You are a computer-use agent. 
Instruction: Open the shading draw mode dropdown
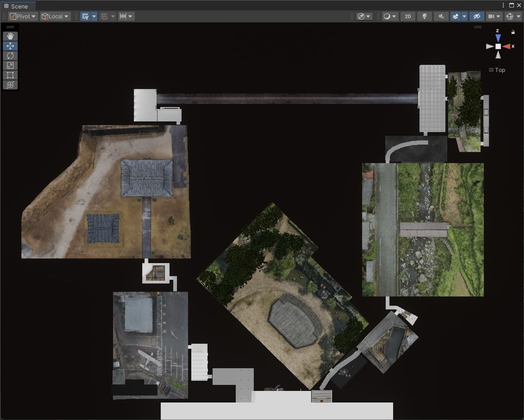(390, 17)
